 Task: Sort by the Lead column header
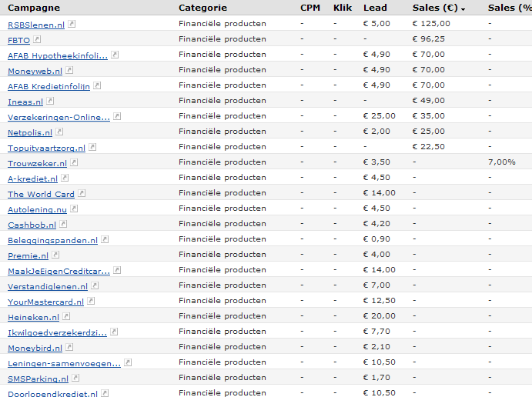tap(375, 8)
